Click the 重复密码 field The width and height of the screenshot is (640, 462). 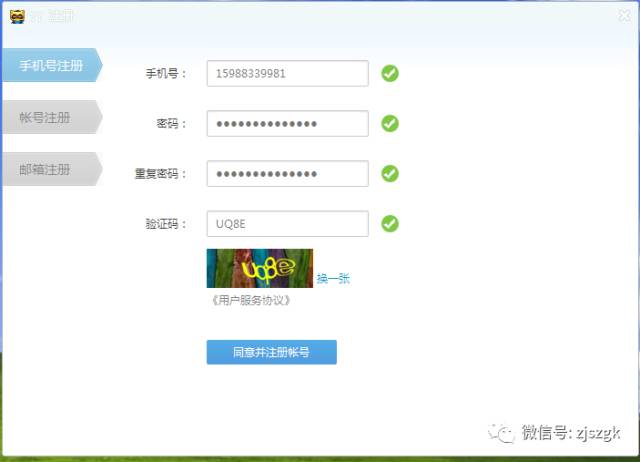click(x=287, y=174)
